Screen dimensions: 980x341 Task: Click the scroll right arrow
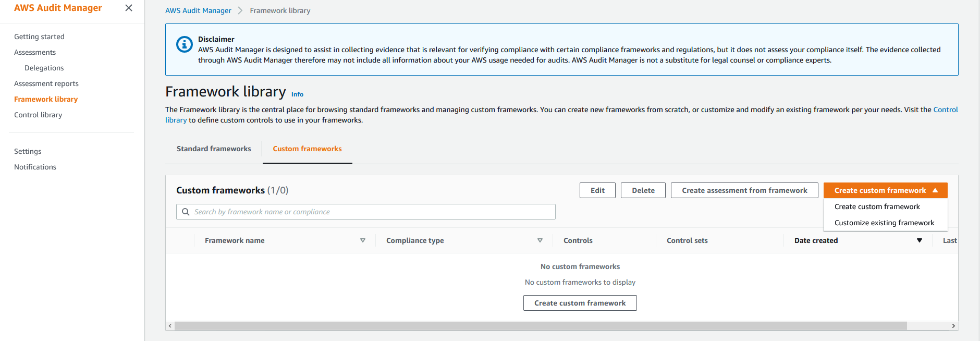tap(953, 326)
